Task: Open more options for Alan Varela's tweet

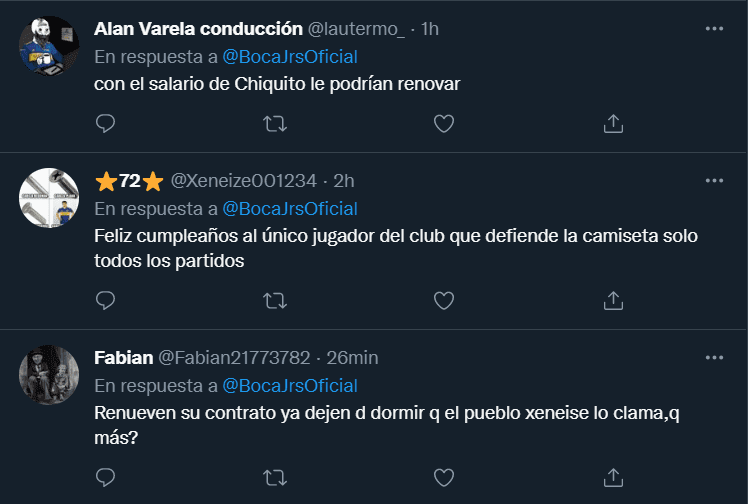Action: 714,29
